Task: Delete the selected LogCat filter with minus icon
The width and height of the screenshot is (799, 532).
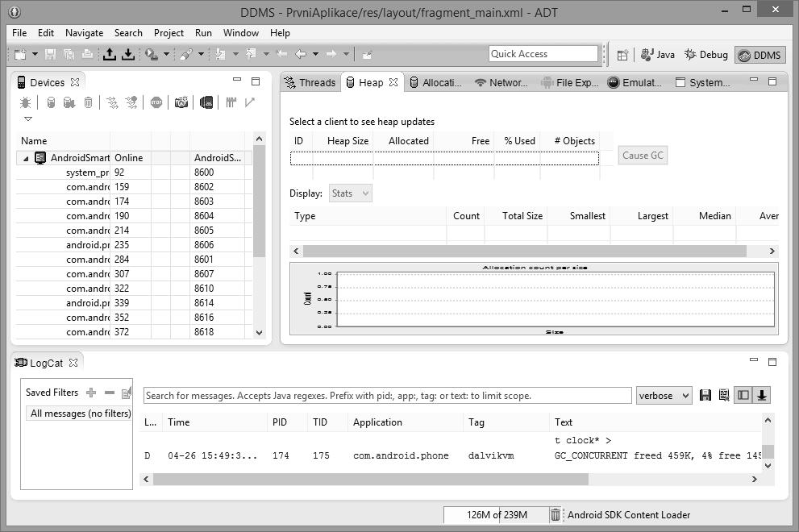Action: [x=110, y=393]
